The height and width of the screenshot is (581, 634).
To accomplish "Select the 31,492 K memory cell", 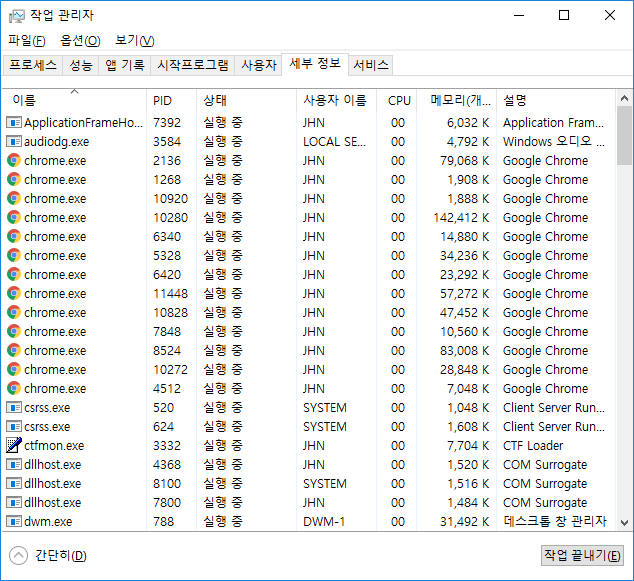I will coord(465,522).
